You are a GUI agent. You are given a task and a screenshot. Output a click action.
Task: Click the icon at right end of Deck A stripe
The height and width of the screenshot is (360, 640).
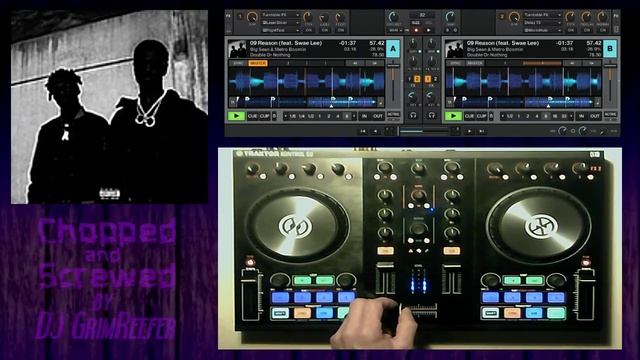(x=380, y=102)
